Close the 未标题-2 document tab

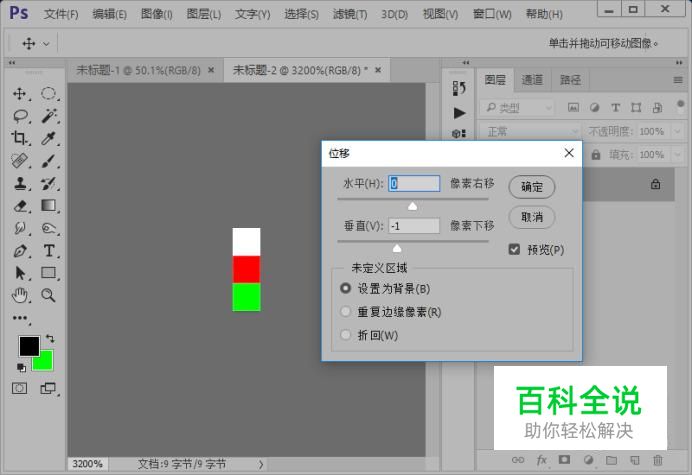tap(378, 70)
